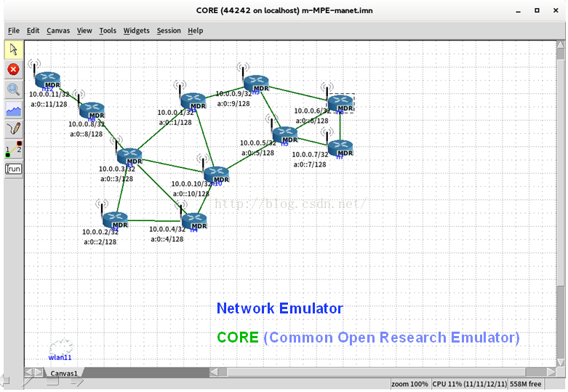Open the File menu
Viewport: 568px width, 392px height.
[14, 31]
